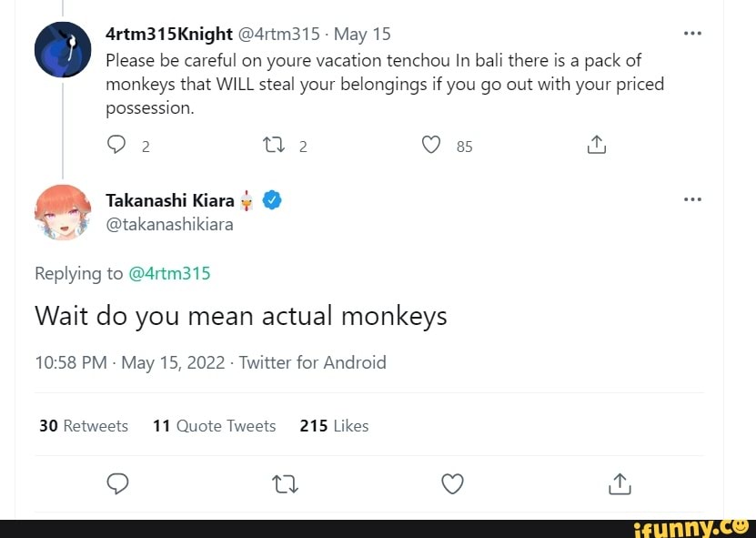View the 30 Retweets list
Viewport: 756px width, 538px height.
coord(84,426)
